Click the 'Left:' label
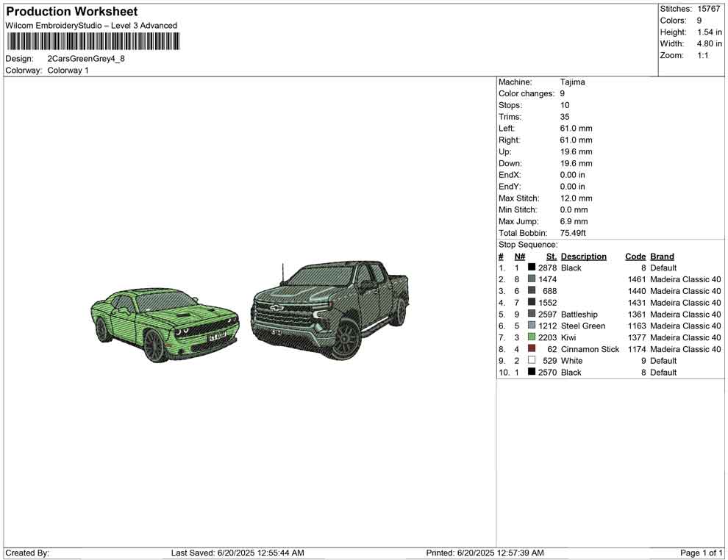 tap(507, 128)
